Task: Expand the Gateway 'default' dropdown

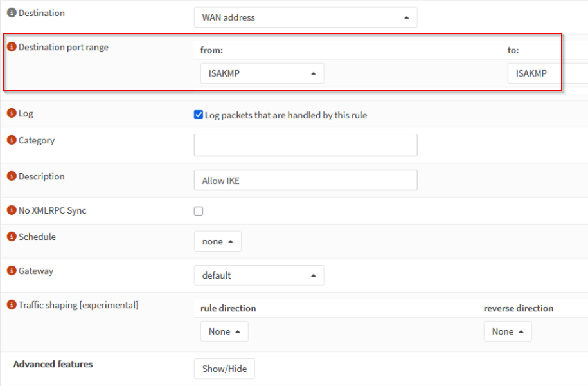Action: [258, 275]
